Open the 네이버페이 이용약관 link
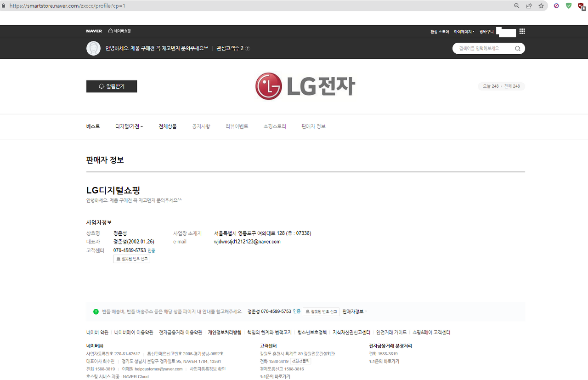The height and width of the screenshot is (380, 588). pyautogui.click(x=134, y=332)
